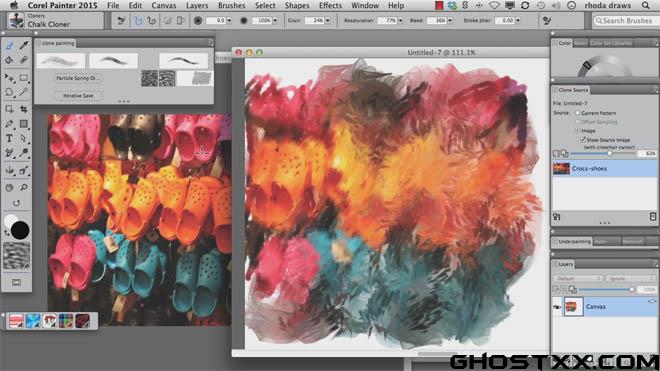Select the Canvas layer row
Viewport: 660px width, 371px height.
tap(604, 307)
